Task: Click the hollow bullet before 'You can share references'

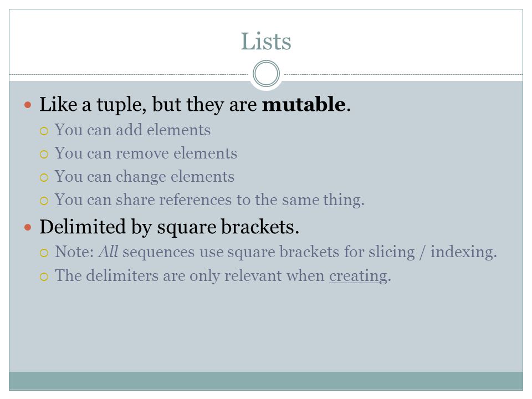Action: point(44,201)
